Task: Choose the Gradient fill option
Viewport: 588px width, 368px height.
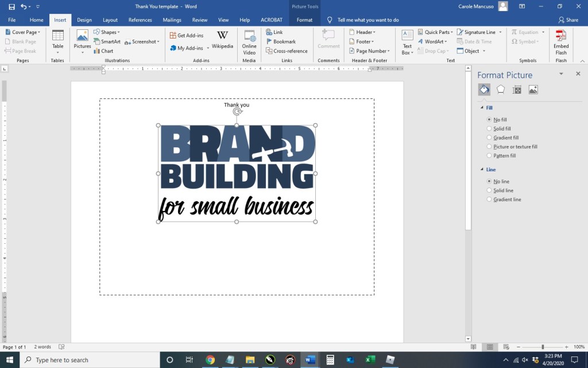Action: point(489,138)
